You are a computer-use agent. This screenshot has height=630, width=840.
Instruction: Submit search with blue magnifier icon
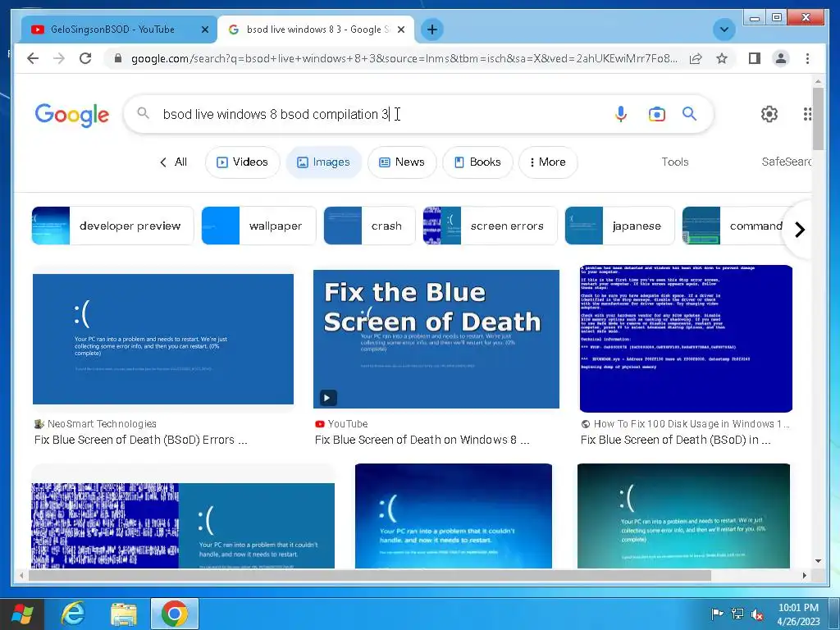(689, 113)
